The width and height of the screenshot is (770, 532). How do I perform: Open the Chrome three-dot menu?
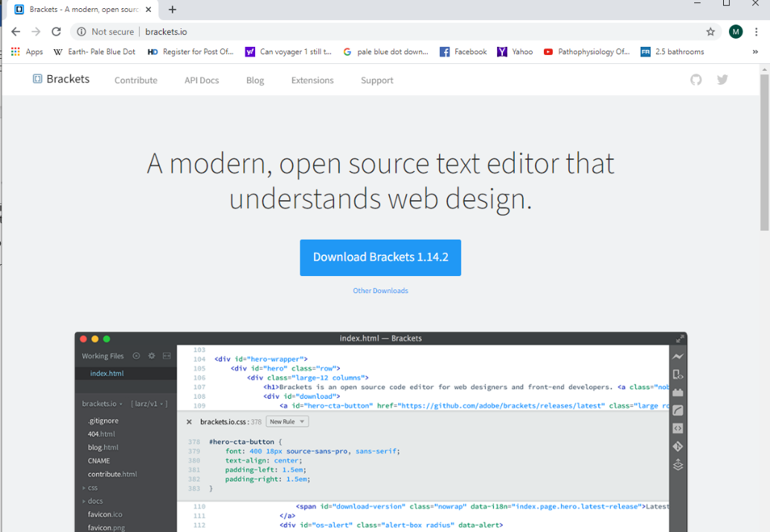pyautogui.click(x=757, y=31)
